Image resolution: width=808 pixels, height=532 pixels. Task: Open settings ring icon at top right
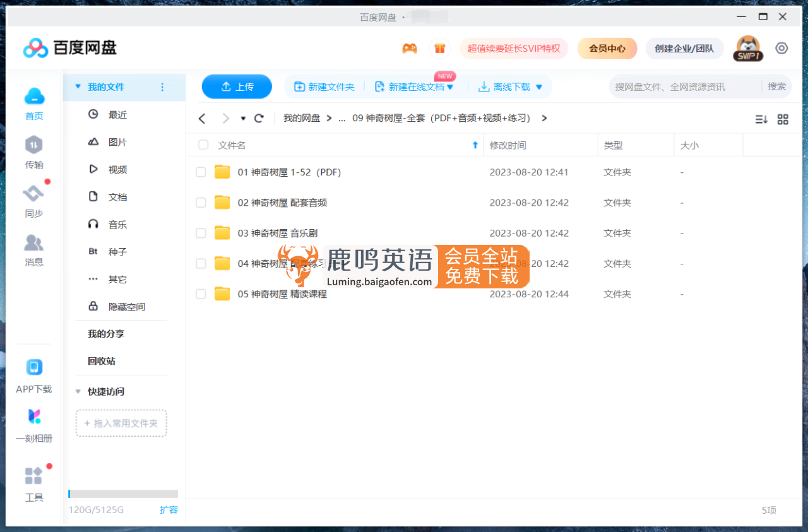[781, 49]
